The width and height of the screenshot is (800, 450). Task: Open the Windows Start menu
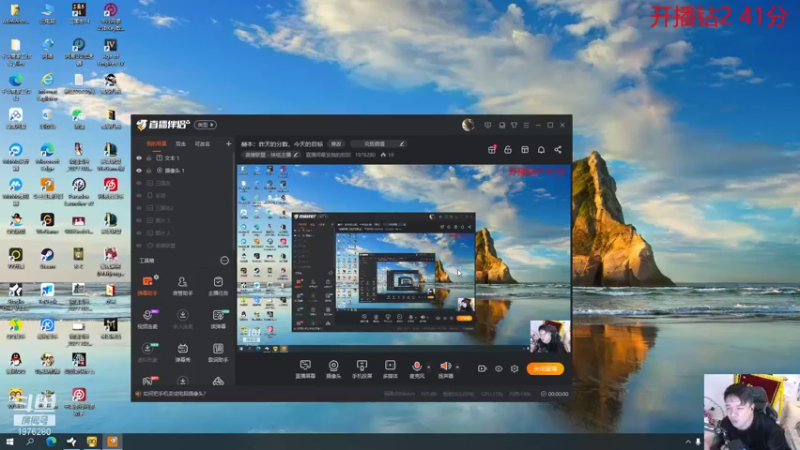click(x=10, y=442)
